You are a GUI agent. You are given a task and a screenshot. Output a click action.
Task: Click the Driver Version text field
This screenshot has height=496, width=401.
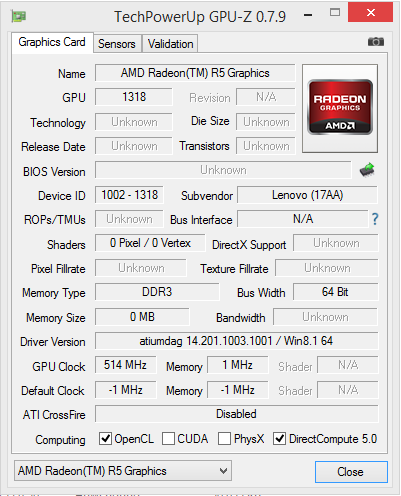point(236,341)
